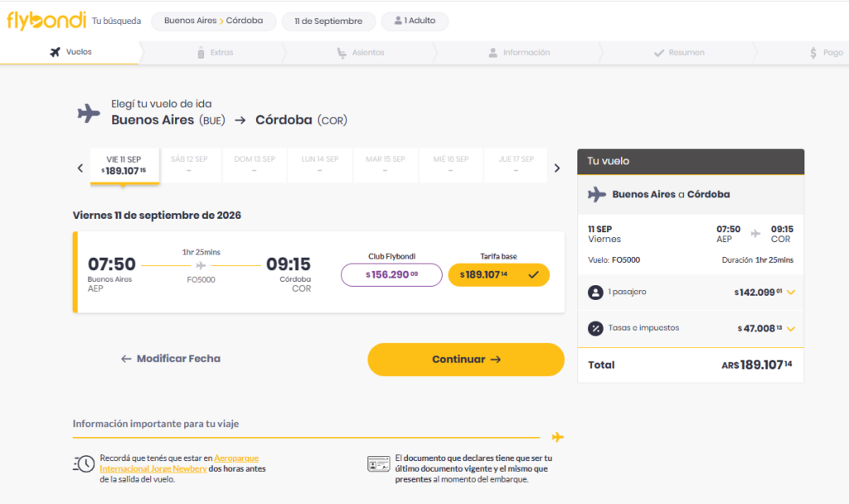Image resolution: width=849 pixels, height=504 pixels.
Task: Show next dates with right arrow
Action: pos(556,168)
